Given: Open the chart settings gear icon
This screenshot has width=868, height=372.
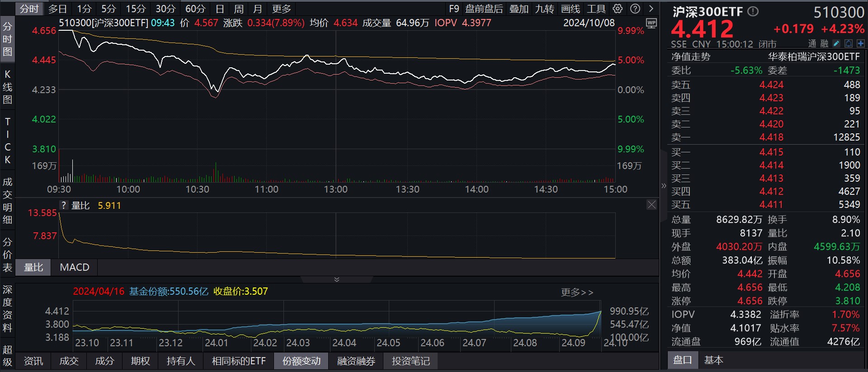Looking at the screenshot, I should coord(618,9).
